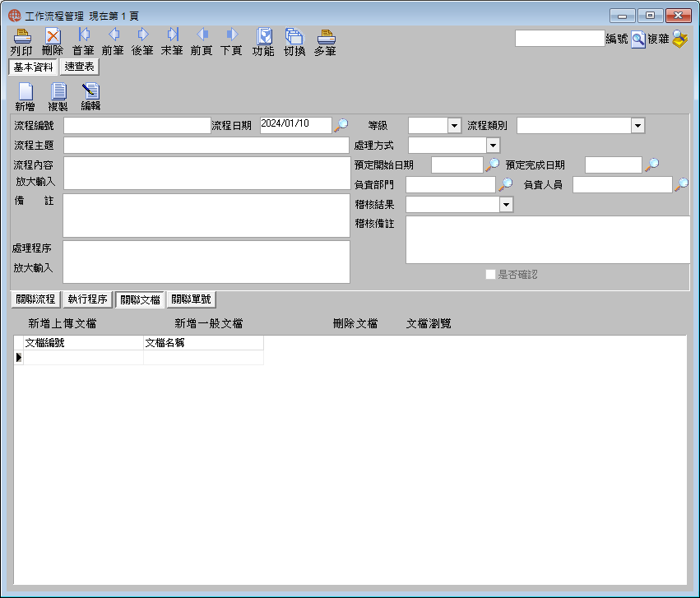Click the 編輯 edit icon
The image size is (700, 598).
tap(90, 91)
